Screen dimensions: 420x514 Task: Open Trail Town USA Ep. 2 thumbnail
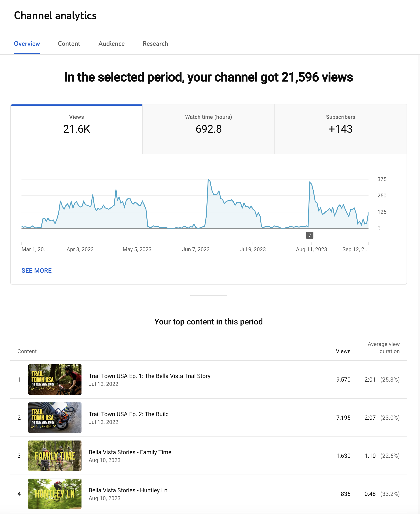55,417
